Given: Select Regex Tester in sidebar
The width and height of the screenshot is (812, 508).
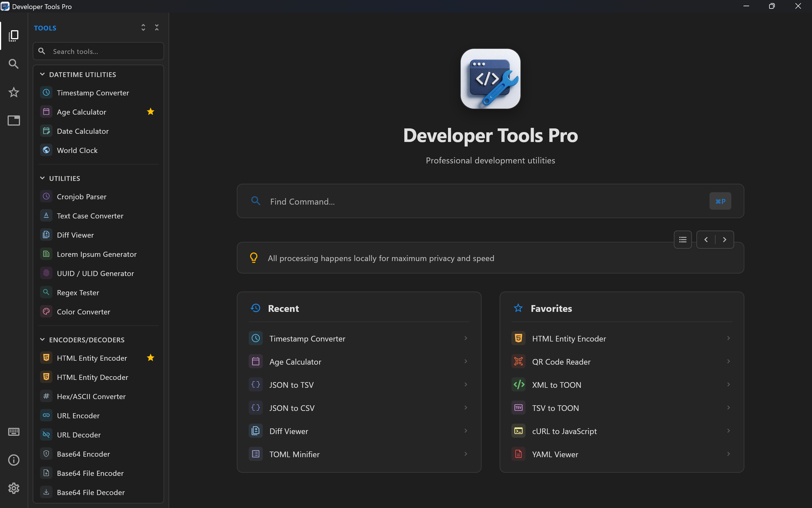Looking at the screenshot, I should pyautogui.click(x=98, y=292).
